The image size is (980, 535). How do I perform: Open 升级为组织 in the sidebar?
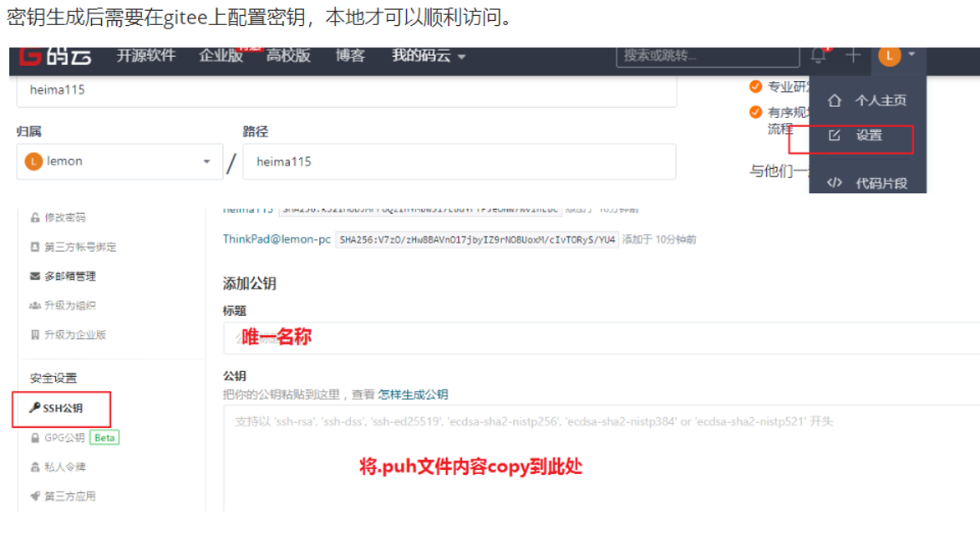click(70, 306)
